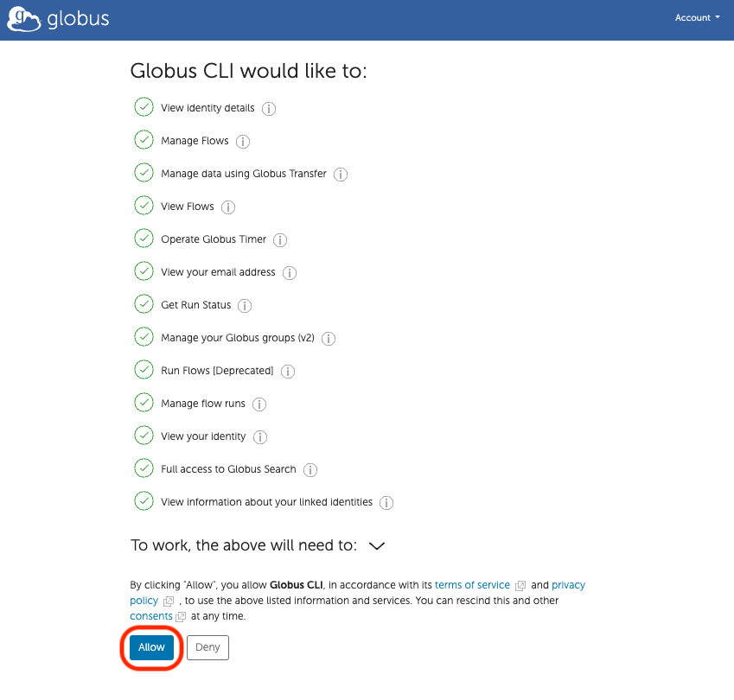Open the "terms of service" link
Image resolution: width=734 pixels, height=700 pixels.
tap(472, 585)
